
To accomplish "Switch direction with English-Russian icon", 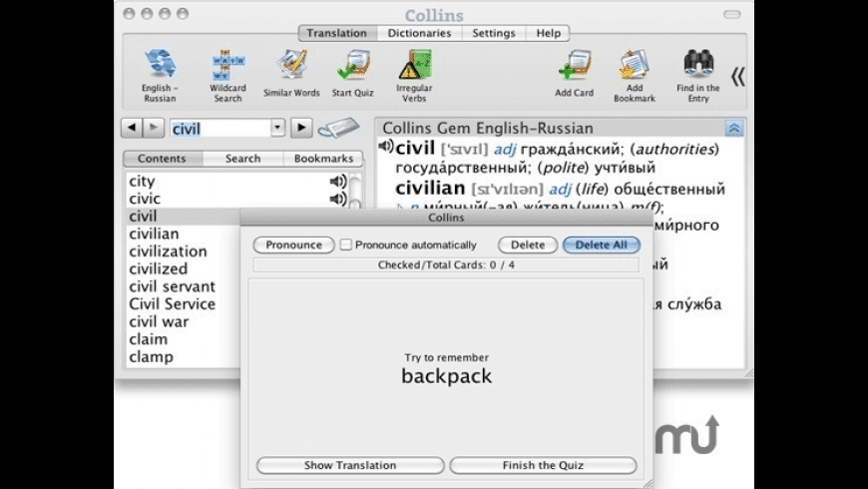I will tap(160, 75).
